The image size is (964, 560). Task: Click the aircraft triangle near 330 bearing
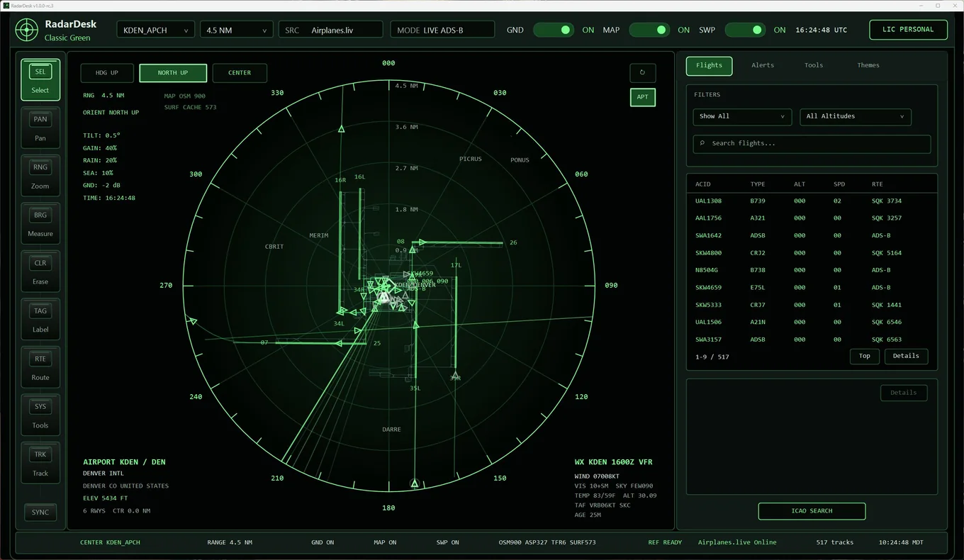(x=341, y=129)
